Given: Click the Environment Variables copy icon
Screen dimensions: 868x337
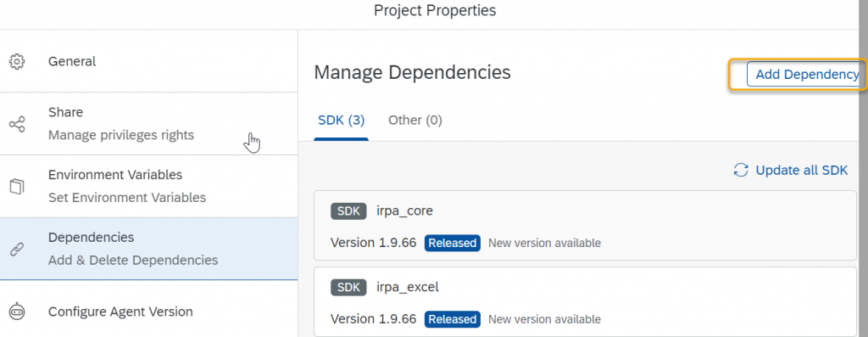Looking at the screenshot, I should tap(17, 186).
